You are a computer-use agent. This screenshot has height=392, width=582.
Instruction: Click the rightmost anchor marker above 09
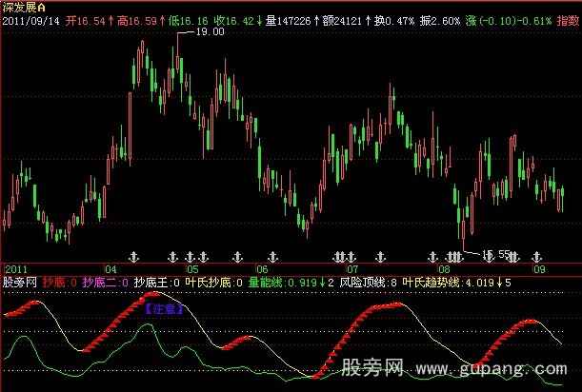click(536, 257)
